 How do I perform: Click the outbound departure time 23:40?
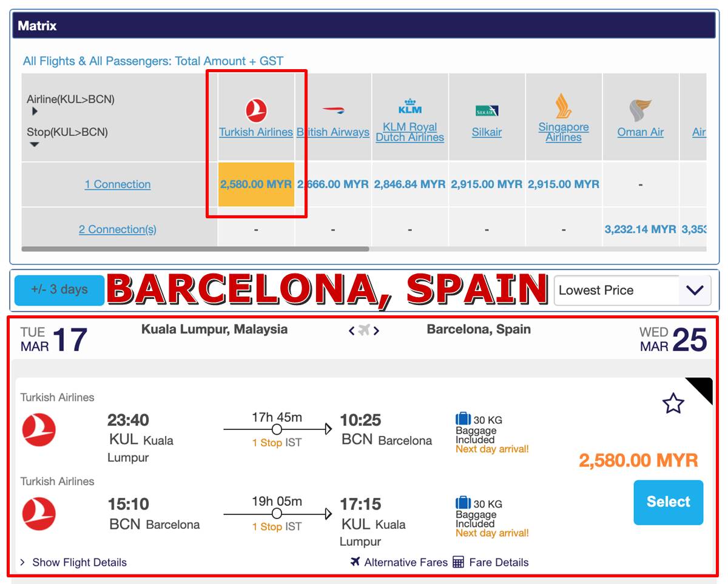(128, 420)
